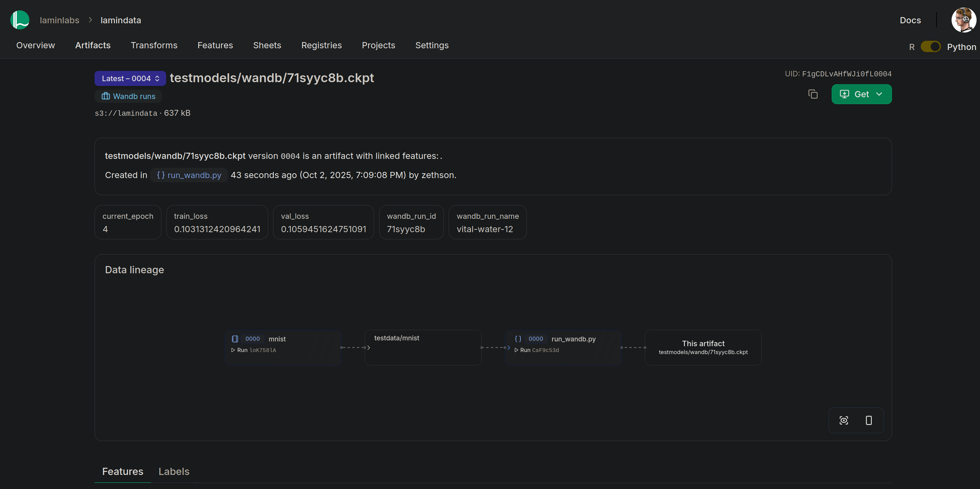Viewport: 980px width, 489px height.
Task: Expand the testdata/mnist node chevron
Action: tap(369, 348)
